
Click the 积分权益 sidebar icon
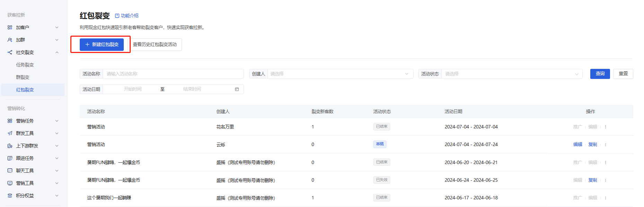(x=10, y=196)
